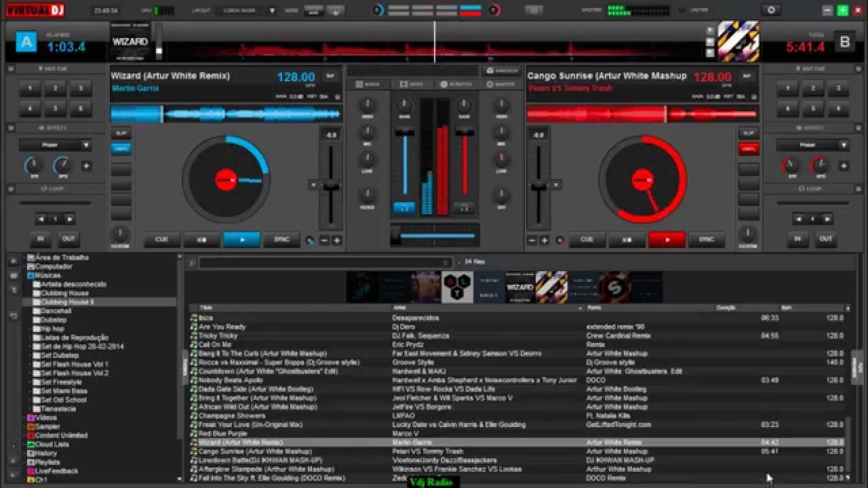The image size is (868, 488).
Task: Select the track Champagne Showers
Action: 517,415
